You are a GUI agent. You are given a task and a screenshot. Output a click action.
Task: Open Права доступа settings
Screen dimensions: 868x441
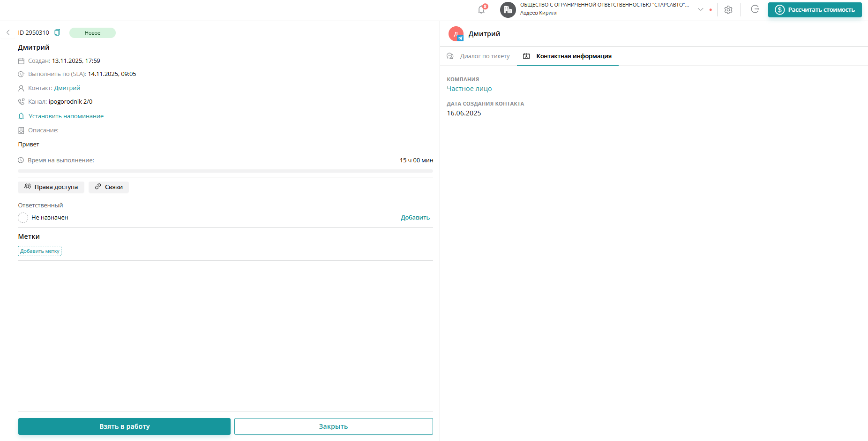(x=51, y=187)
